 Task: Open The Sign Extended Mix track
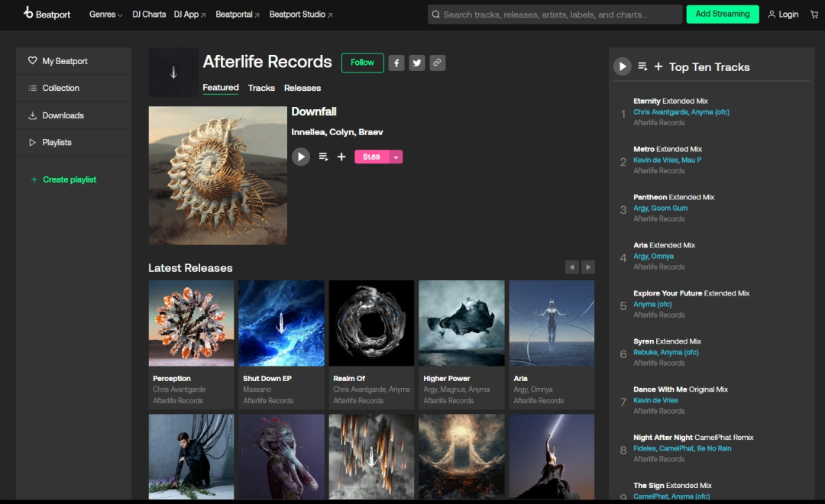pos(672,485)
